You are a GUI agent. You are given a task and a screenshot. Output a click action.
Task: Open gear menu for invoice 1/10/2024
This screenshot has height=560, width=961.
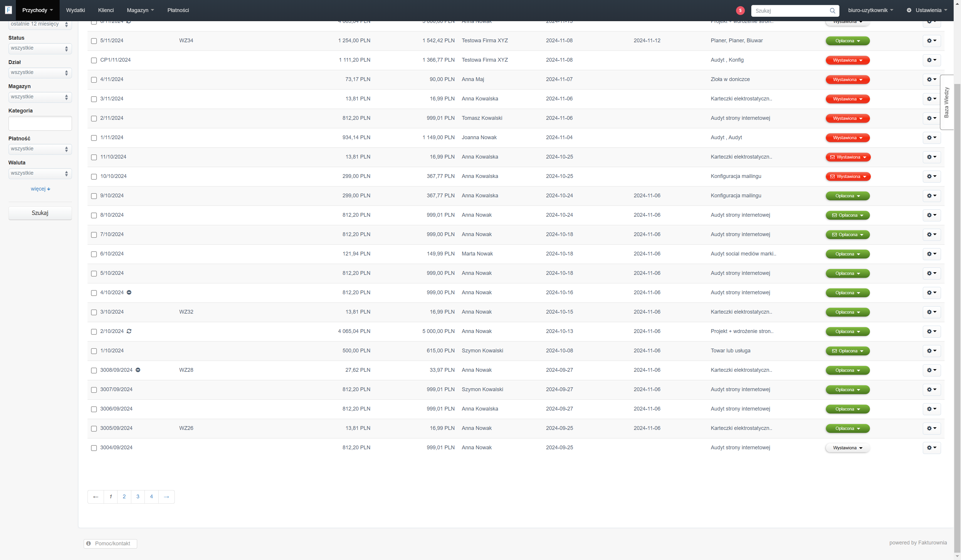932,351
